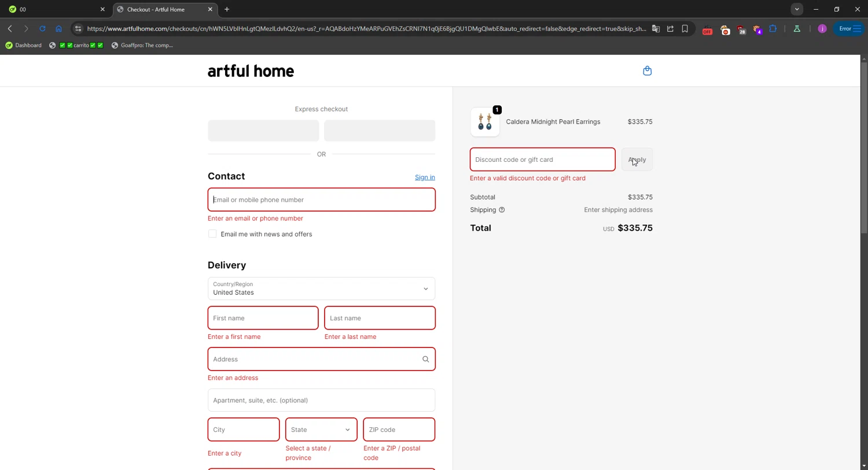The height and width of the screenshot is (470, 868).
Task: Click the page vertical scrollbar thumb
Action: point(864,147)
